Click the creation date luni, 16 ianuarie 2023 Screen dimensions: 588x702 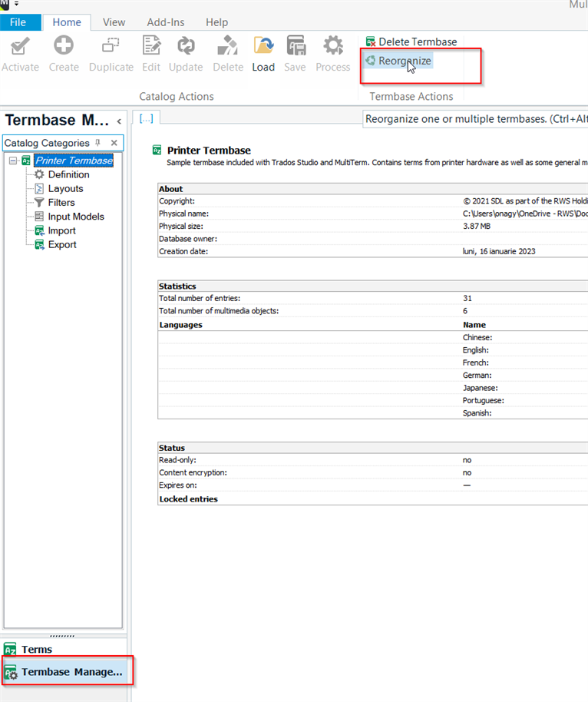499,251
